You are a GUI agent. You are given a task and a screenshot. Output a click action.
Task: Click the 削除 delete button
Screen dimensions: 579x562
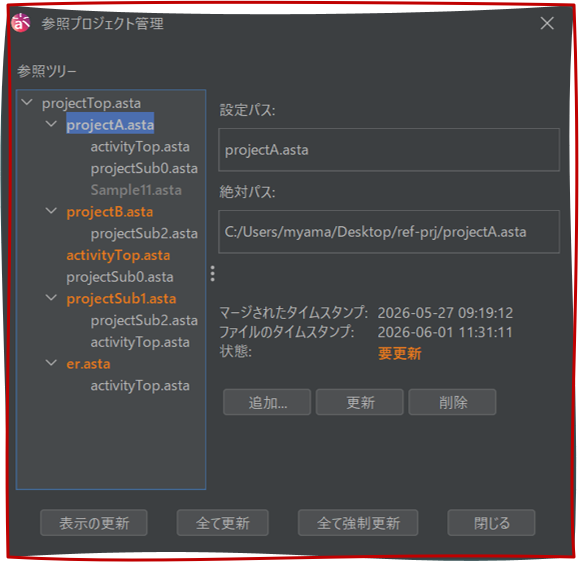click(452, 402)
